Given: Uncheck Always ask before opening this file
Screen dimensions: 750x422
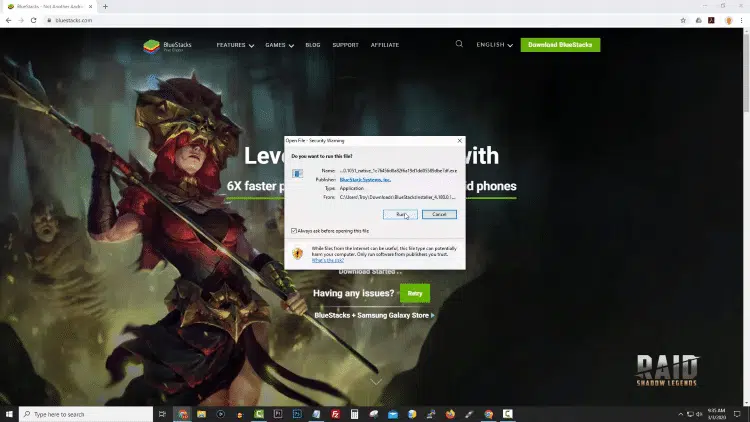Looking at the screenshot, I should click(x=294, y=231).
